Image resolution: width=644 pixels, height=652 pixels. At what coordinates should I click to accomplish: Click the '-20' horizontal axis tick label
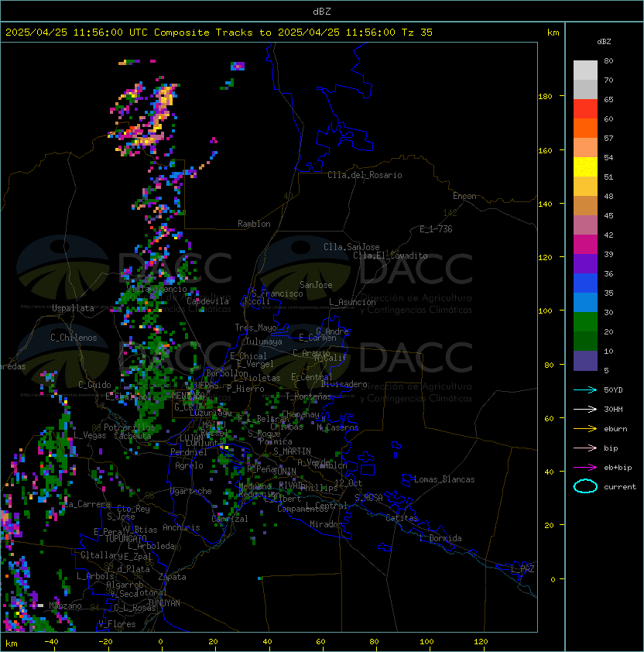coord(105,642)
